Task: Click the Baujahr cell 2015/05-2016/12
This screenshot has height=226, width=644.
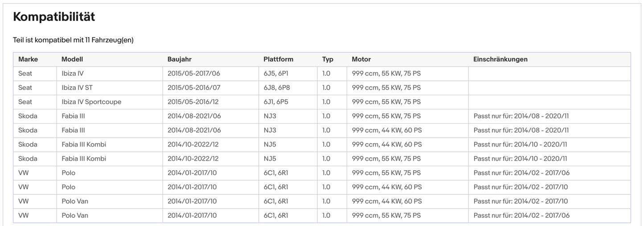Action: pyautogui.click(x=193, y=102)
